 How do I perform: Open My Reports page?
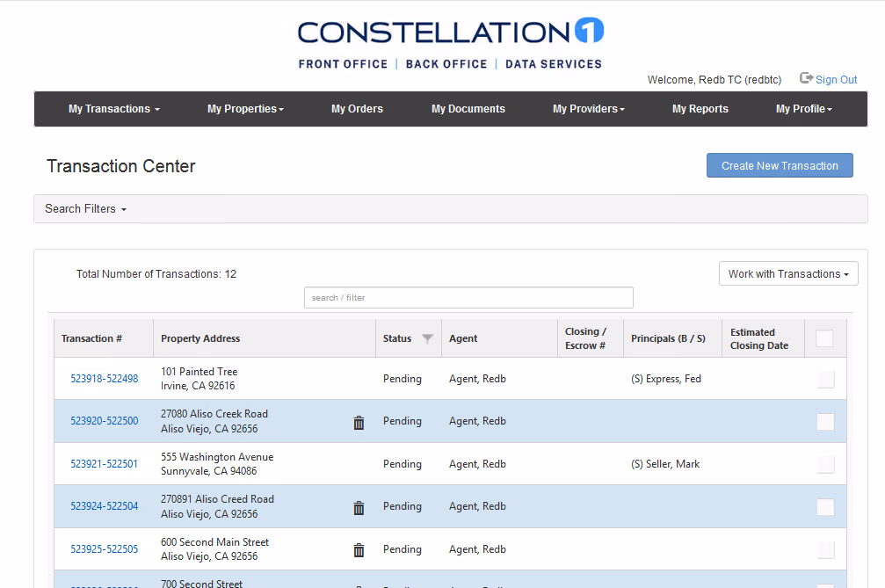click(700, 109)
